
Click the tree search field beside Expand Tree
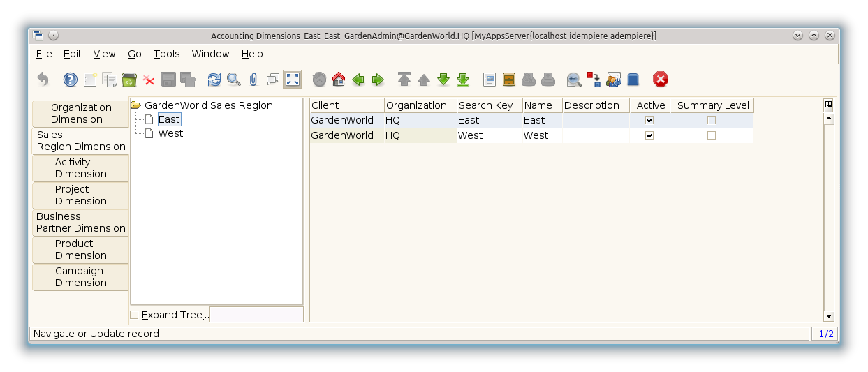[x=256, y=315]
